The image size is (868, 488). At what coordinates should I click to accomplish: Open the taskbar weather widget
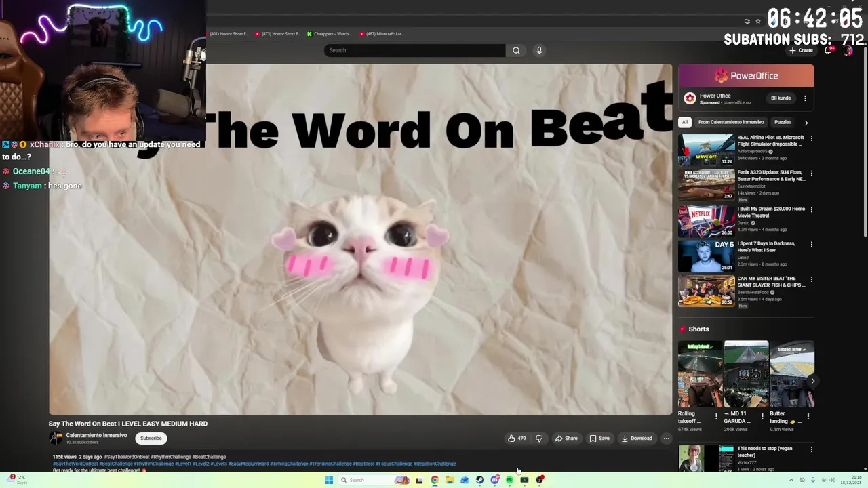(x=18, y=479)
